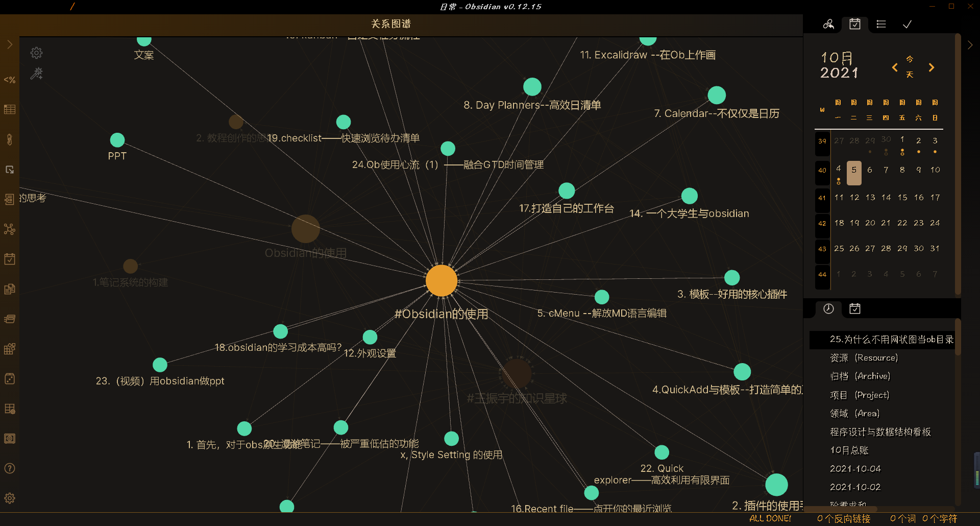This screenshot has width=980, height=526.
Task: Select October 5 in the calendar
Action: pyautogui.click(x=854, y=173)
